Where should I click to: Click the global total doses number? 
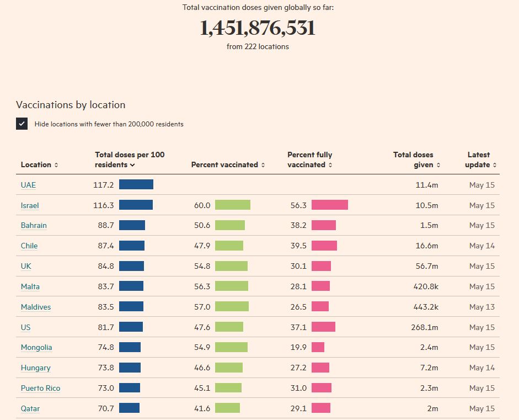pyautogui.click(x=258, y=28)
